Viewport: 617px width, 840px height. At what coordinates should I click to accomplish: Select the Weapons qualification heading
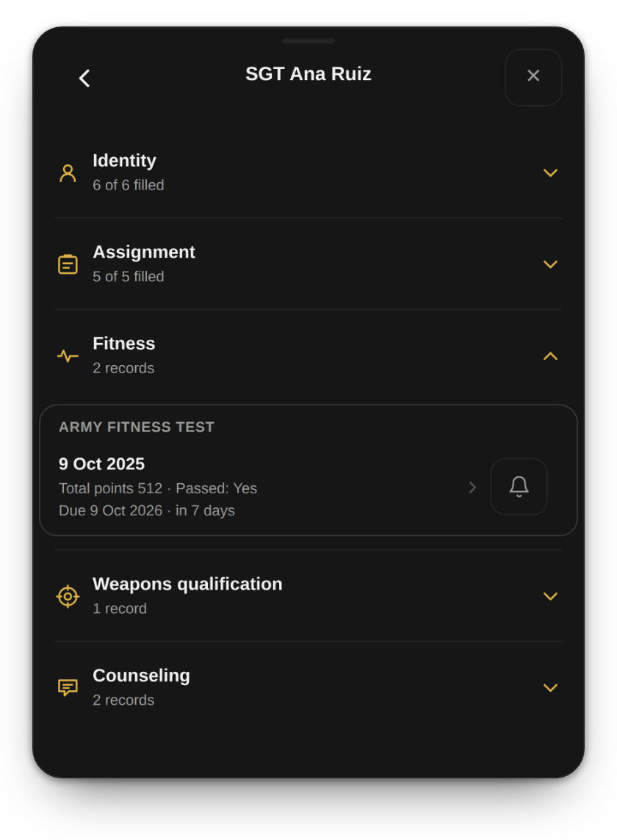point(187,584)
